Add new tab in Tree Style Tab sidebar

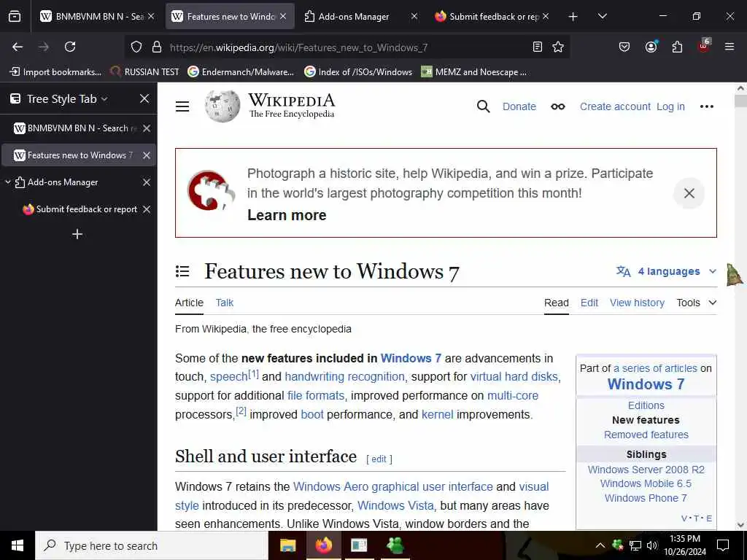point(77,234)
